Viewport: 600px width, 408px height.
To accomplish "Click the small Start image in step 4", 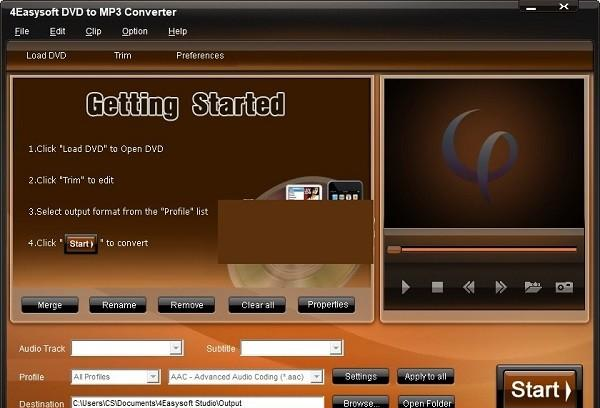I will 81,244.
